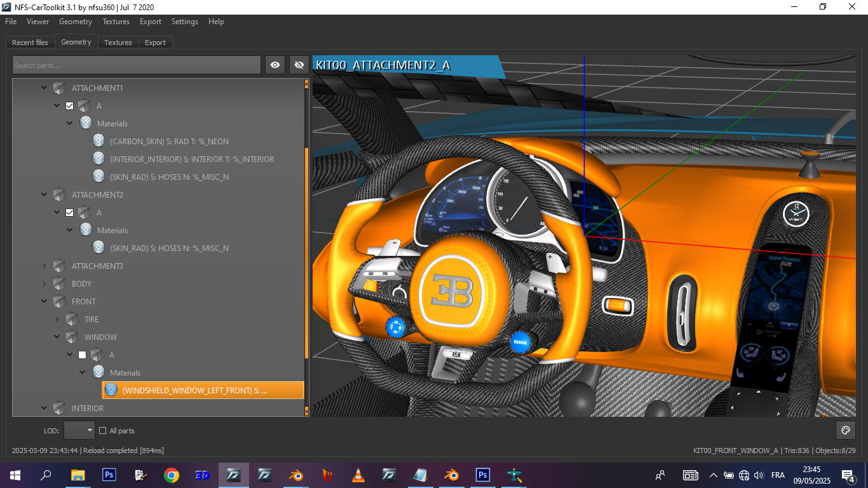Open the LOD dropdown
This screenshot has height=488, width=868.
pyautogui.click(x=79, y=430)
